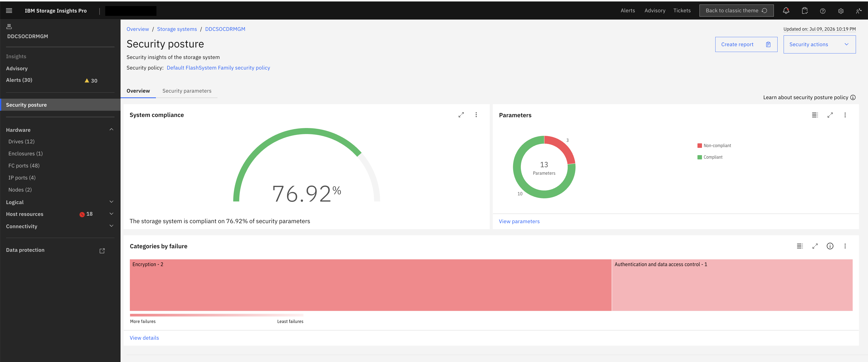Open Nodes (2) in the sidebar
The width and height of the screenshot is (868, 362).
tap(20, 190)
